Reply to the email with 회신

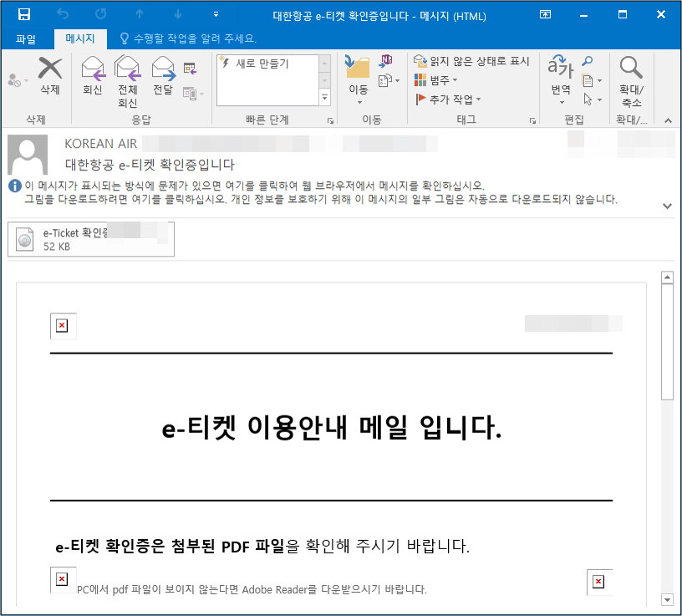93,76
